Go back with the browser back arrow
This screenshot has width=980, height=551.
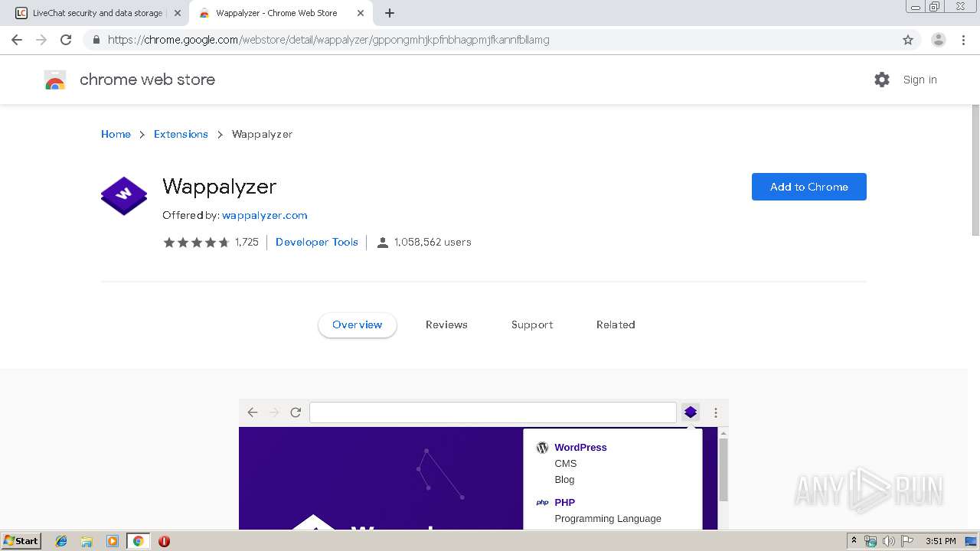tap(17, 40)
